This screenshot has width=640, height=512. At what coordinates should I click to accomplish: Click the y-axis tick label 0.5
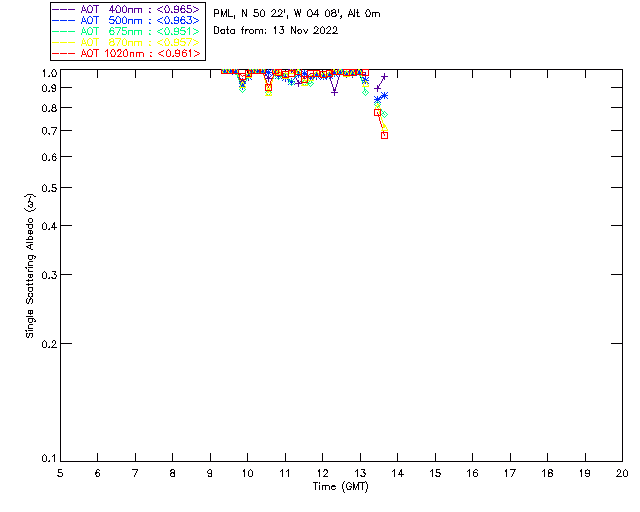pyautogui.click(x=49, y=188)
